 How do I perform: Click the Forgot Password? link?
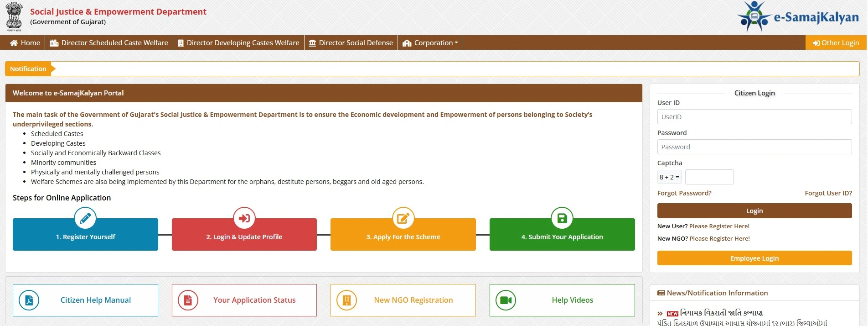click(684, 193)
